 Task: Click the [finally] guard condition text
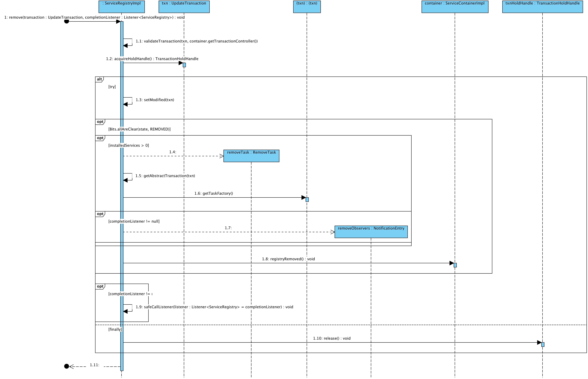(115, 329)
